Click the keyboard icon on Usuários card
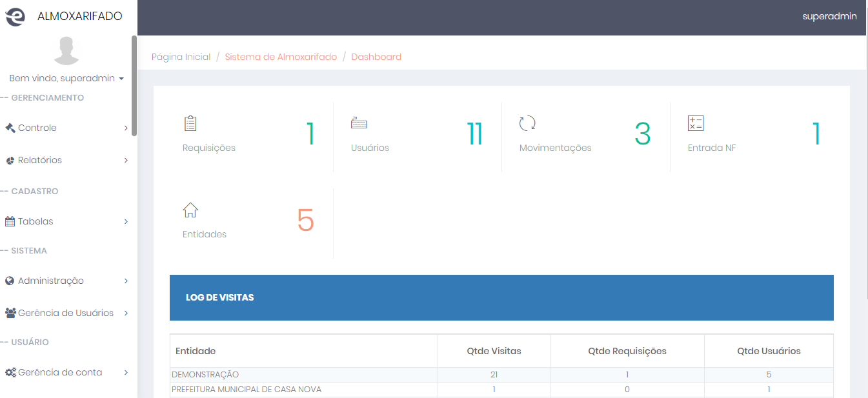Image resolution: width=868 pixels, height=398 pixels. (359, 123)
